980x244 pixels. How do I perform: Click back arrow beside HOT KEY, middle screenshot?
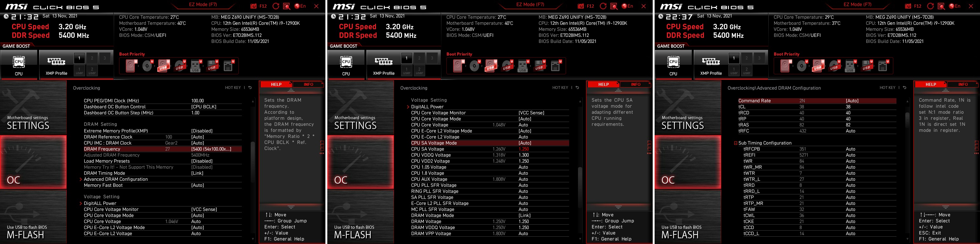pyautogui.click(x=577, y=88)
